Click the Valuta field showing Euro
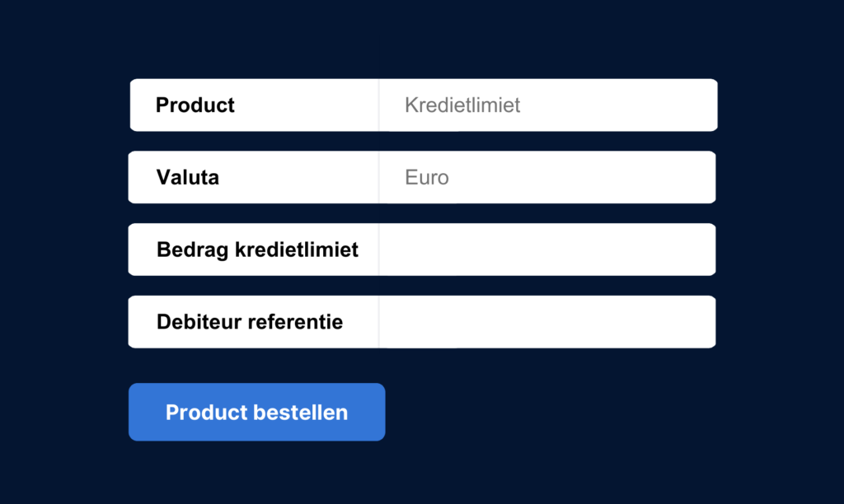 [x=548, y=177]
